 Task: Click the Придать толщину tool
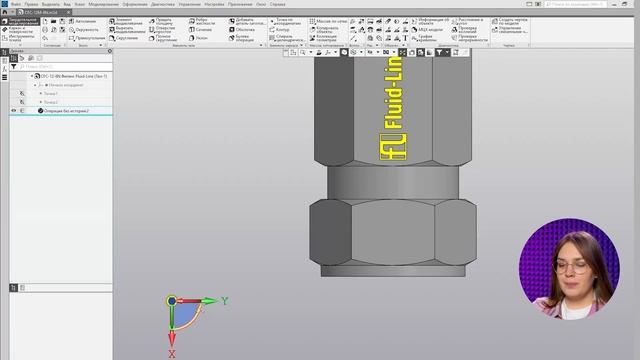tap(162, 21)
